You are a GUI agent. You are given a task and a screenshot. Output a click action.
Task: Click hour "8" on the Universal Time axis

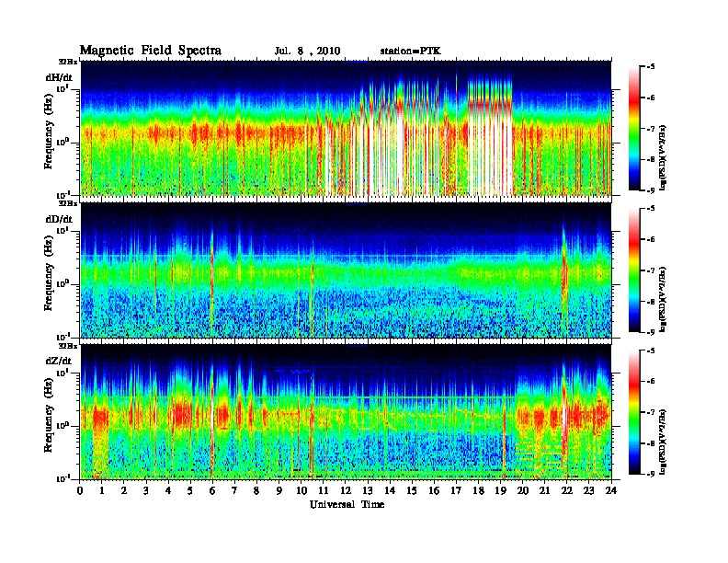256,490
